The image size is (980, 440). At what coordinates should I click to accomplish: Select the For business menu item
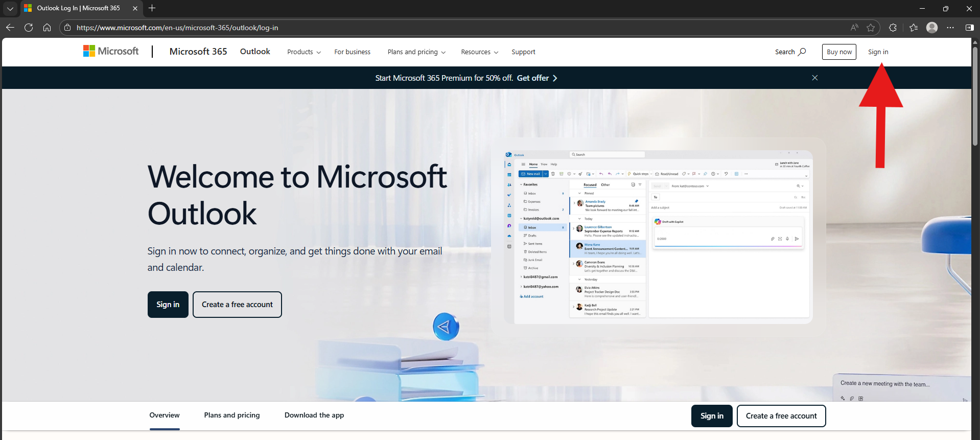[352, 52]
